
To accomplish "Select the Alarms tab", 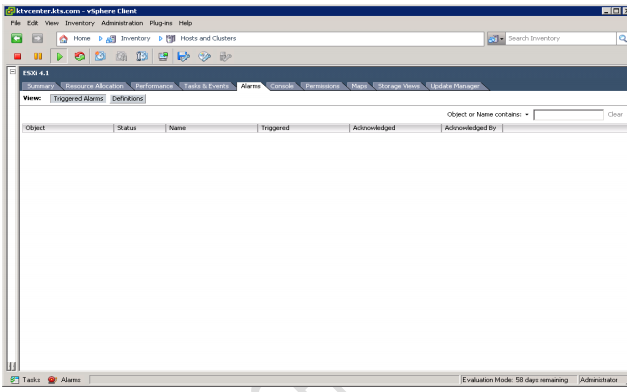I will [x=251, y=86].
